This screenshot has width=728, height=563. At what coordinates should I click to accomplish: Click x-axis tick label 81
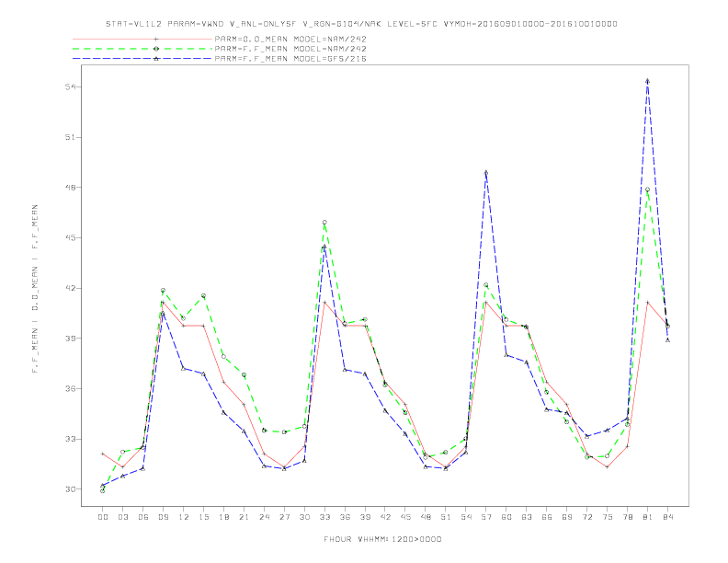pyautogui.click(x=648, y=517)
